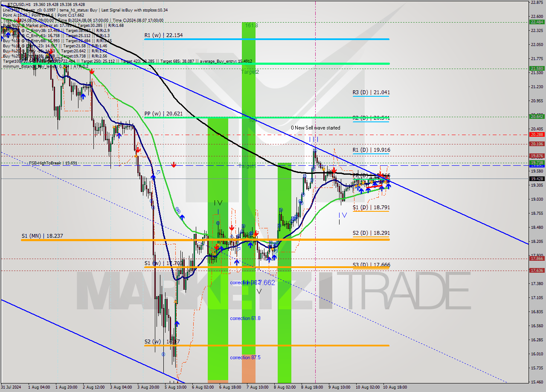Select the PP (w) | 20.621 pivot label
Screen dimensions: 546x392
coord(163,114)
